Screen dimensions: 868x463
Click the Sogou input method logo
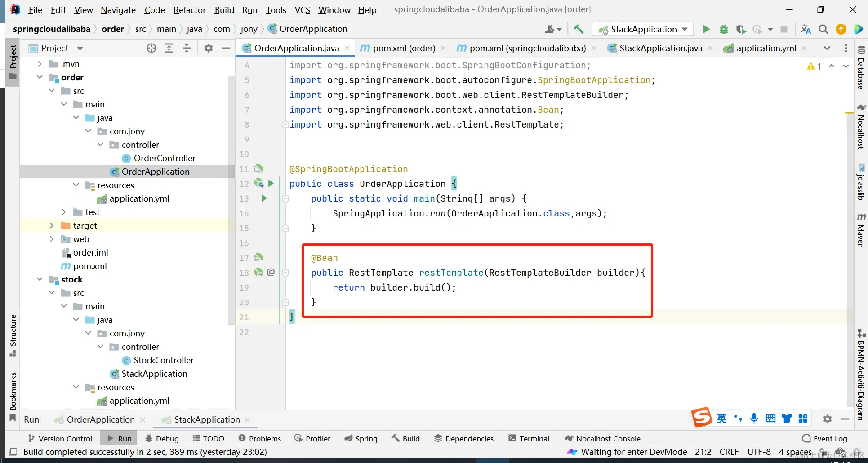701,417
